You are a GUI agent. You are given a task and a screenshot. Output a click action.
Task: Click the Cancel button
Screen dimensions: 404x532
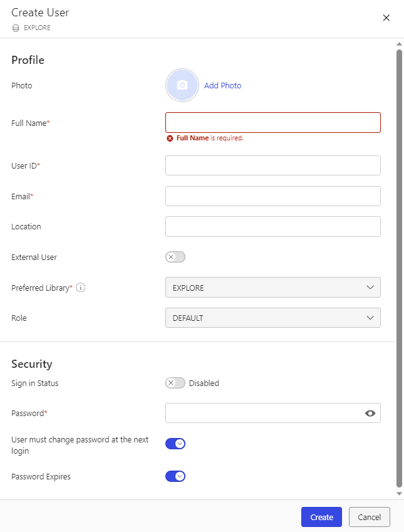pos(369,517)
